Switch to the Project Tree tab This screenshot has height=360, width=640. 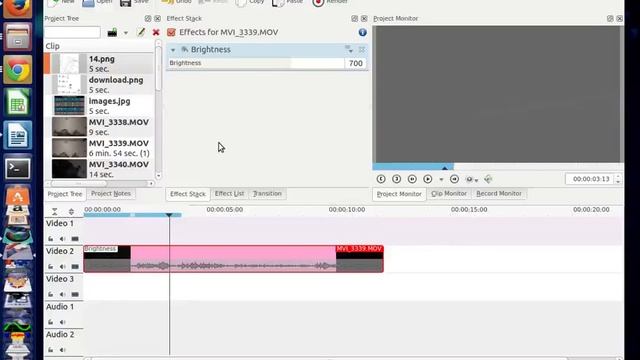(65, 194)
